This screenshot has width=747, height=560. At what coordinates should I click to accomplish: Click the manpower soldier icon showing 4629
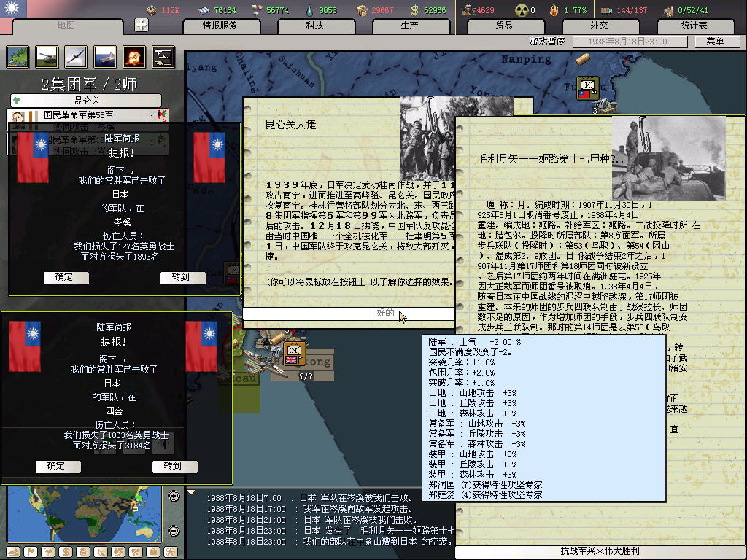tap(469, 10)
